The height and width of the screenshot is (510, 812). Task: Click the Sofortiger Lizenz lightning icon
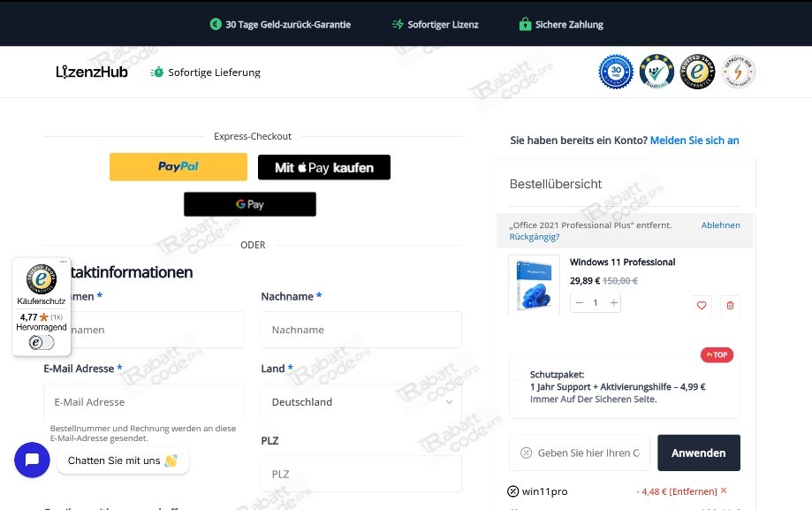(x=398, y=24)
